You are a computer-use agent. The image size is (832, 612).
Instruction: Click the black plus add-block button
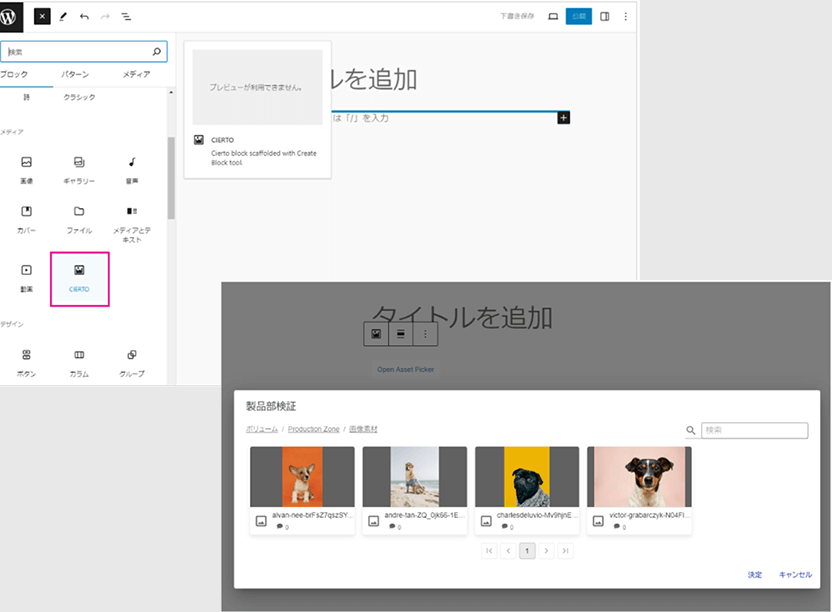point(564,117)
